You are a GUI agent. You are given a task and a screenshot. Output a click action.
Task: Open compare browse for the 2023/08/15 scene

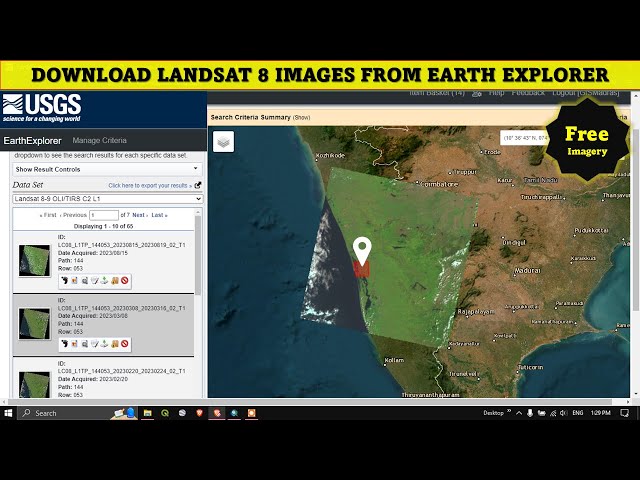(x=84, y=280)
